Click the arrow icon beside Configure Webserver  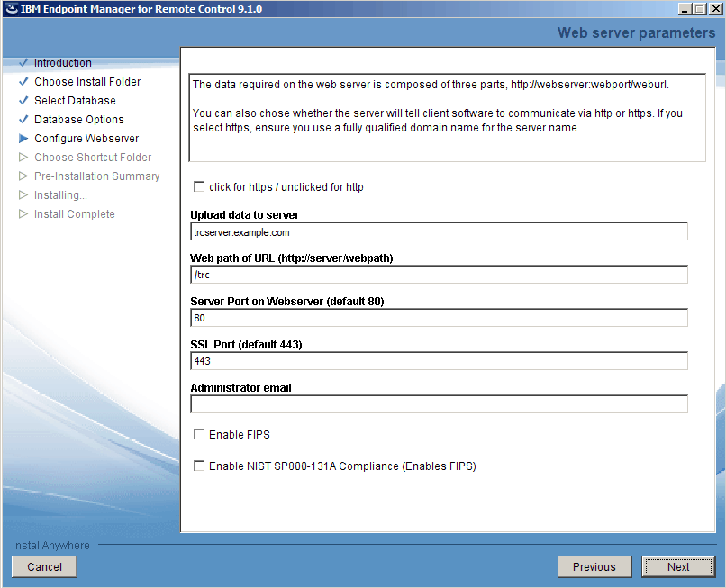pos(23,138)
